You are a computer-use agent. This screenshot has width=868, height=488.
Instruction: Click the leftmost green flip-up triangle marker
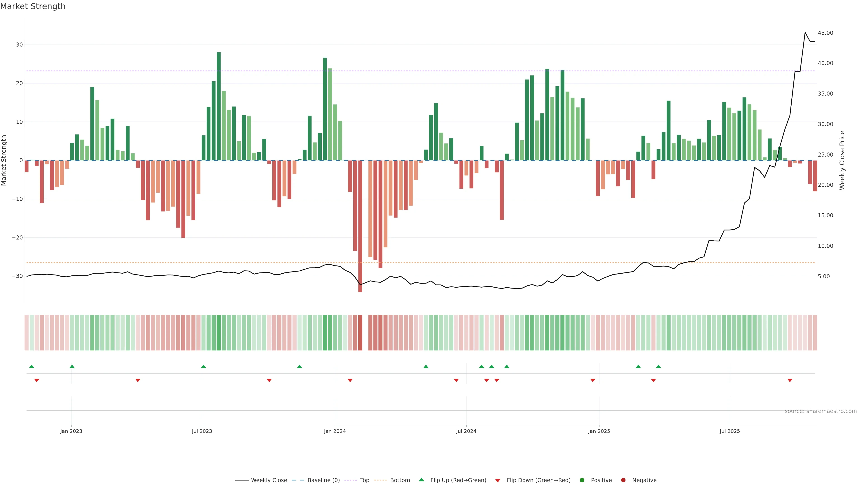32,366
